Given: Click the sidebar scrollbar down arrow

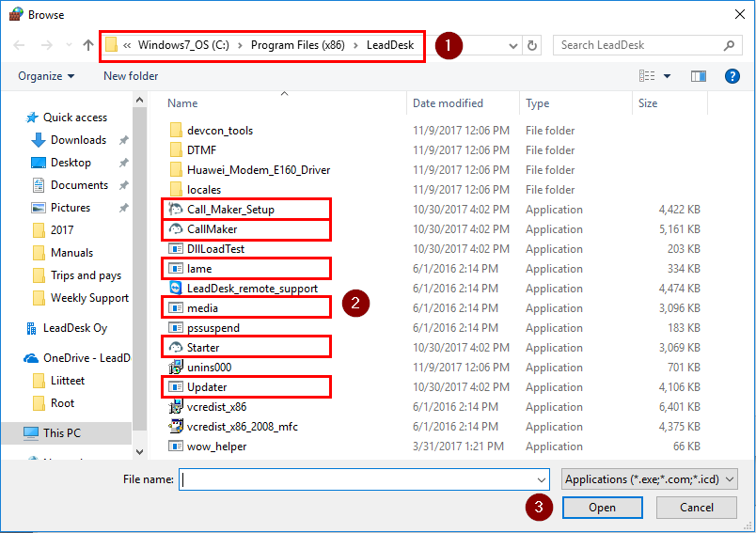Looking at the screenshot, I should pos(139,452).
